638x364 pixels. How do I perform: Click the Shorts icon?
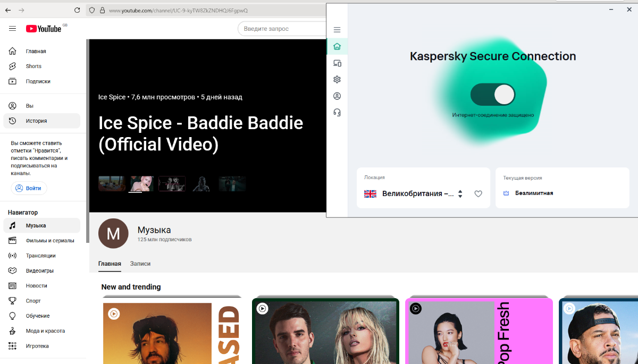(13, 66)
